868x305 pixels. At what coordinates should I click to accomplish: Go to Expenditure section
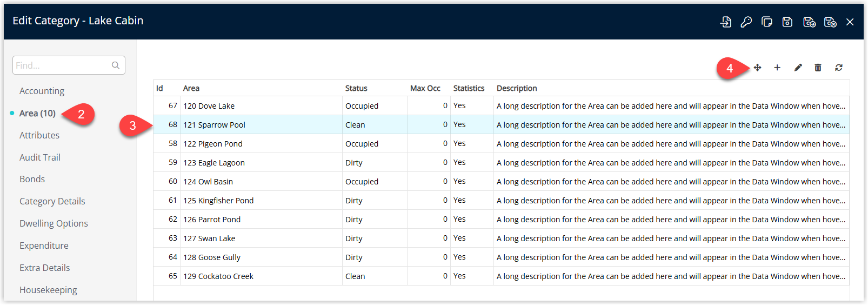click(44, 246)
